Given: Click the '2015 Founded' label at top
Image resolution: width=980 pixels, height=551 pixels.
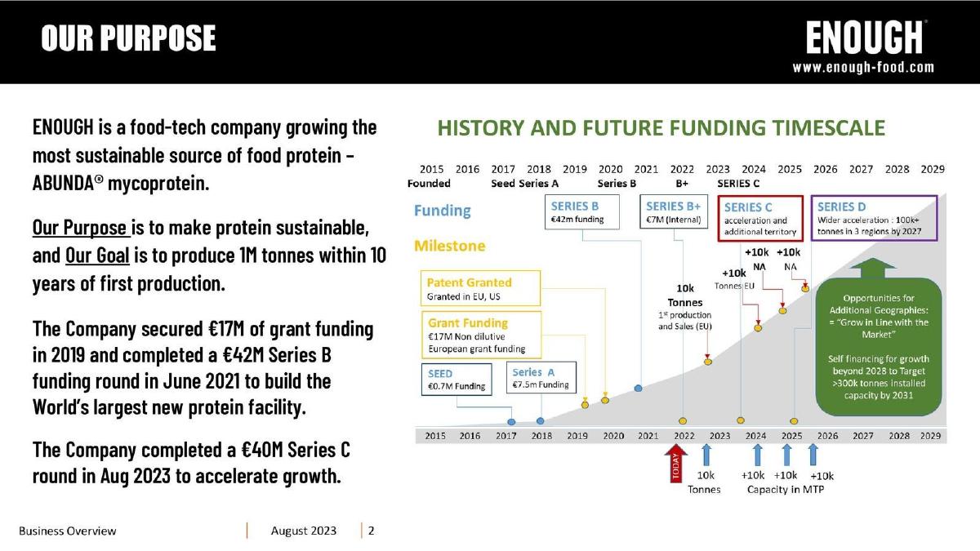Looking at the screenshot, I should point(430,176).
